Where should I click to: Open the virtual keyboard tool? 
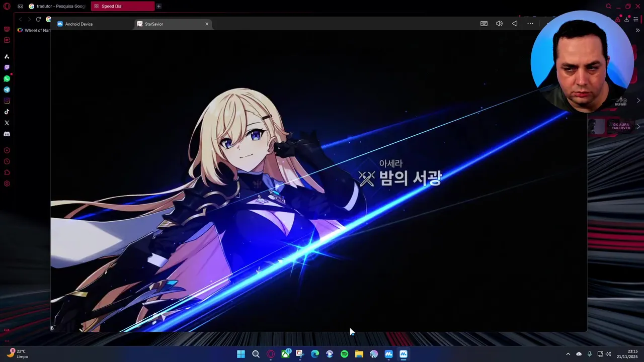(484, 24)
